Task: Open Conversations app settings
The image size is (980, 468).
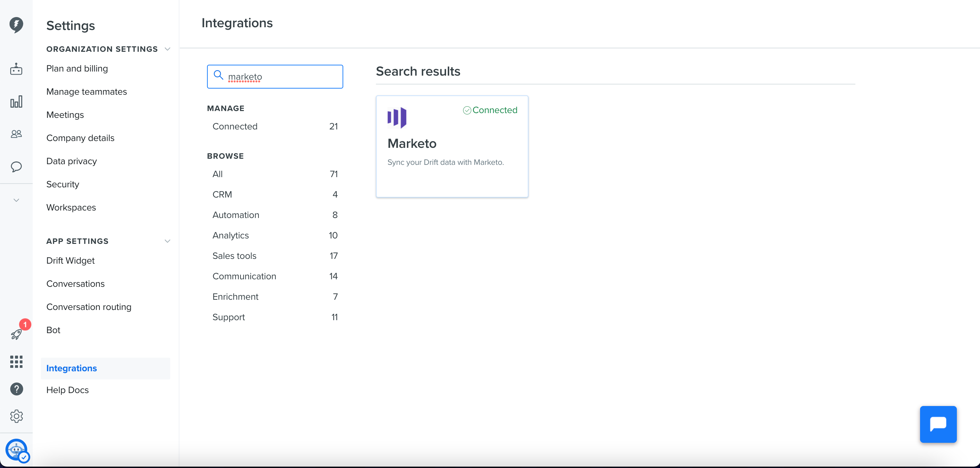Action: click(75, 284)
